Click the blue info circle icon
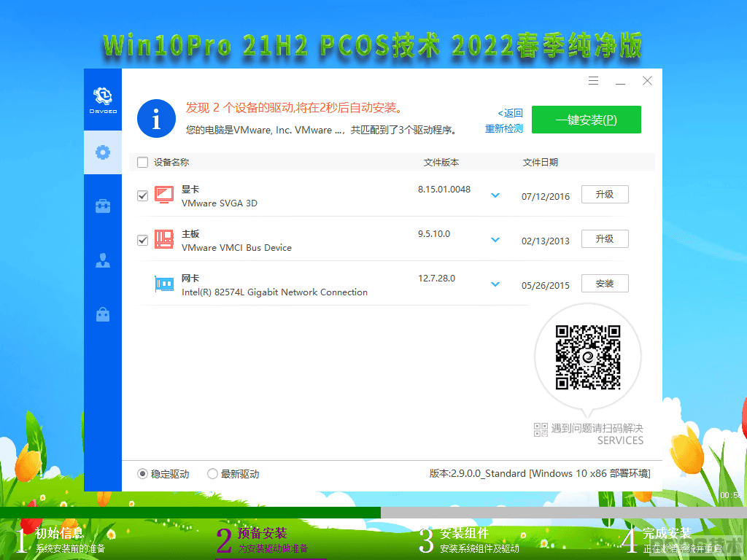 156,119
